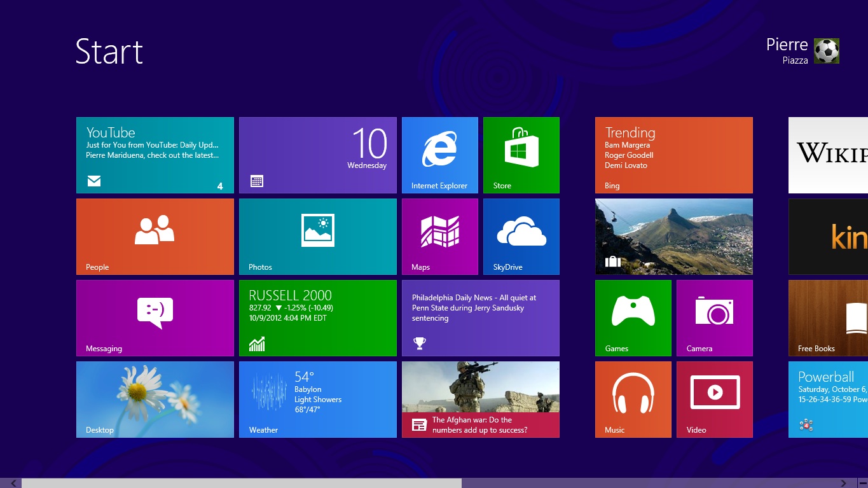868x488 pixels.
Task: Click the chart icon on the Finance tile
Action: pyautogui.click(x=257, y=344)
